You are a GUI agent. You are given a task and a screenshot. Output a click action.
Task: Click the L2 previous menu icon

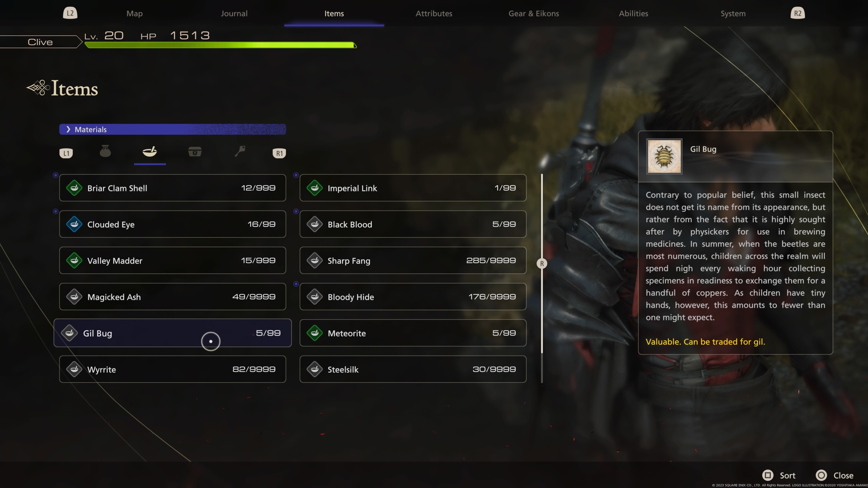pos(70,13)
